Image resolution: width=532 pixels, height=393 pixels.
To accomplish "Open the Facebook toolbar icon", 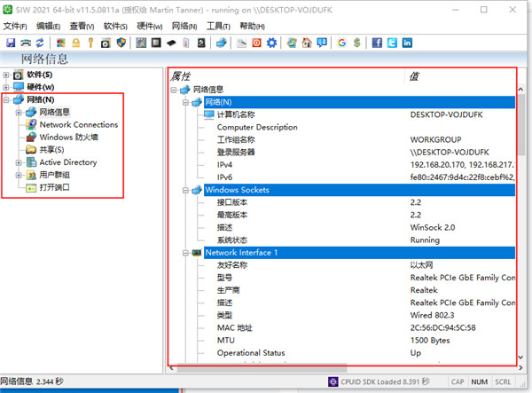I will coord(377,43).
